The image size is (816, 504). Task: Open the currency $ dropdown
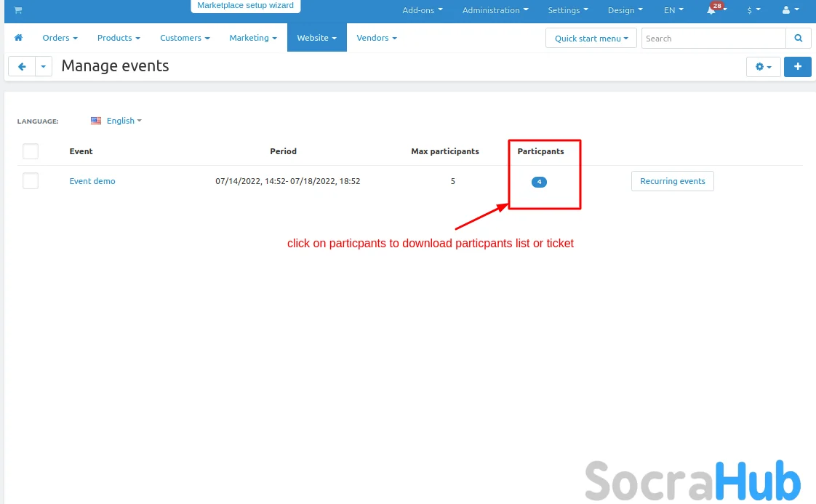[753, 10]
